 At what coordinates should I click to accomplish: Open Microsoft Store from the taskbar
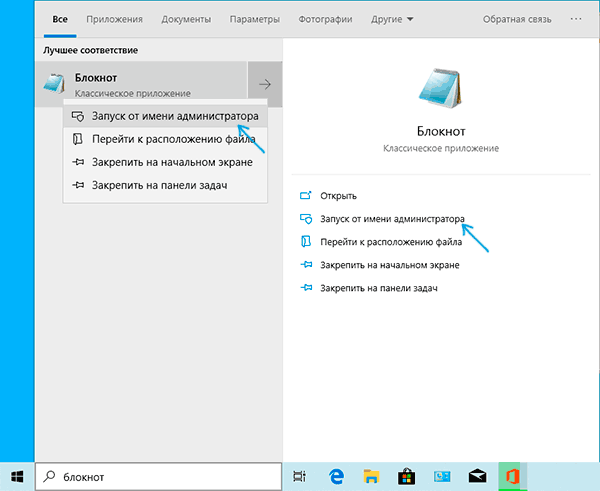pos(406,477)
